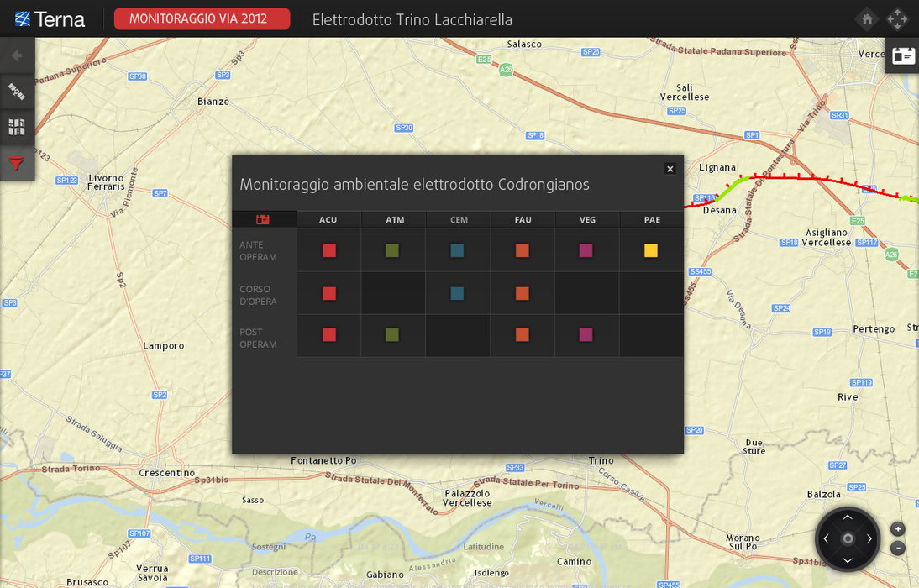
Task: Zoom in with the plus button
Action: click(x=897, y=529)
